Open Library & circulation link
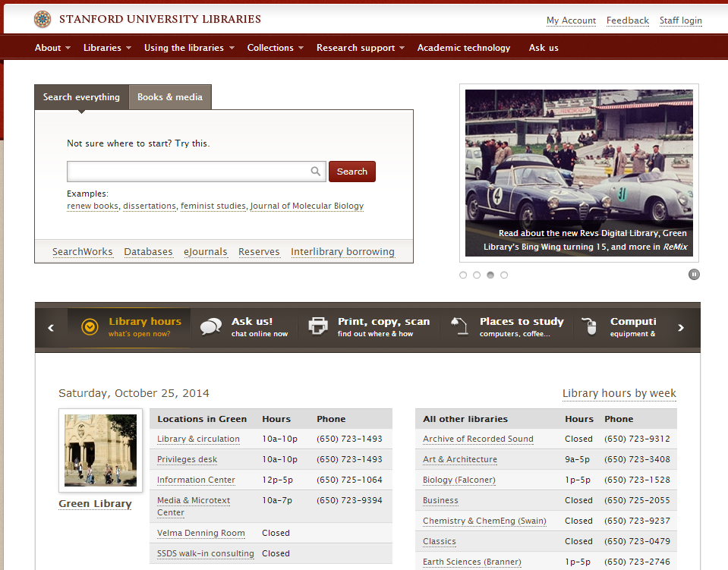This screenshot has height=570, width=728. [x=198, y=439]
